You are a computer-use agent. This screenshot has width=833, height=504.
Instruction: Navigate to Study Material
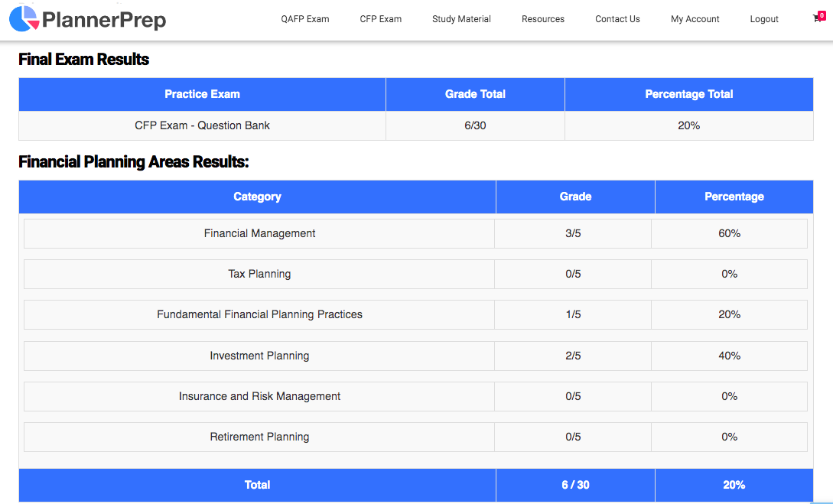(461, 18)
